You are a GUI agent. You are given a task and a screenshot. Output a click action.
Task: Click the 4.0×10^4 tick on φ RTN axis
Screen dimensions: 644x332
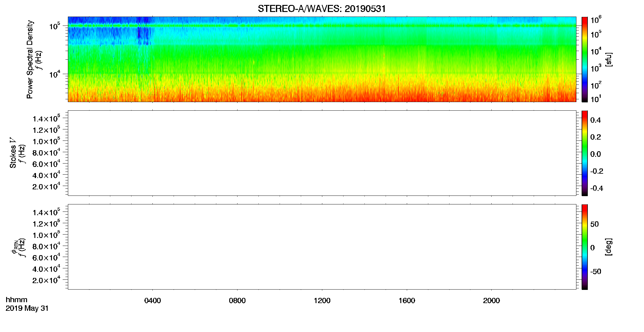click(x=46, y=269)
